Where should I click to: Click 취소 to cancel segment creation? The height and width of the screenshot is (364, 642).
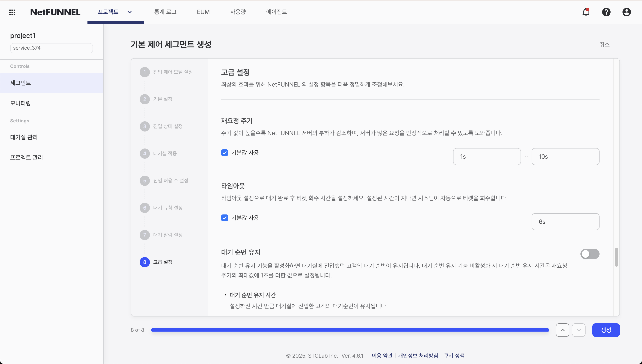point(604,45)
